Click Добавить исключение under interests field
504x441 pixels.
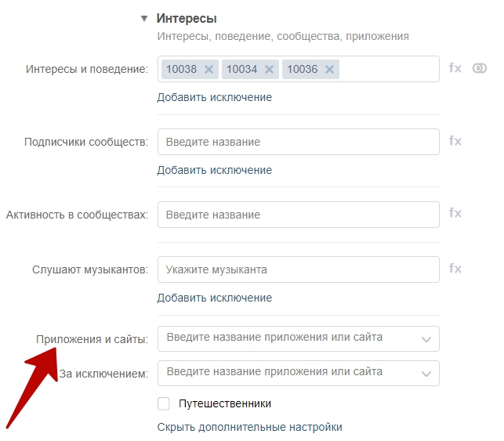[215, 97]
